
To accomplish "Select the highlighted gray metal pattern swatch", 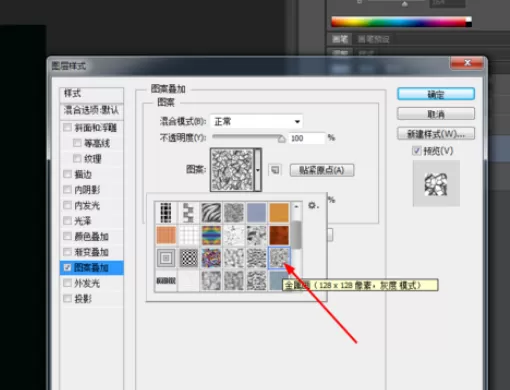I will (x=279, y=258).
